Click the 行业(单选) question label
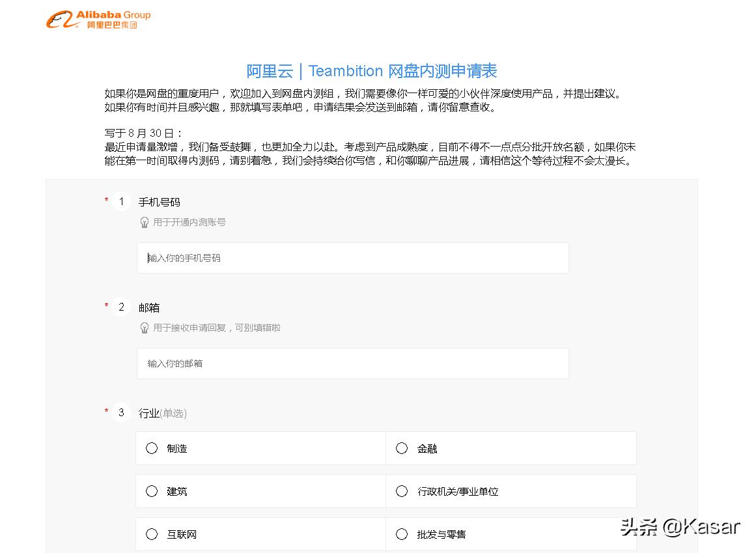 163,412
